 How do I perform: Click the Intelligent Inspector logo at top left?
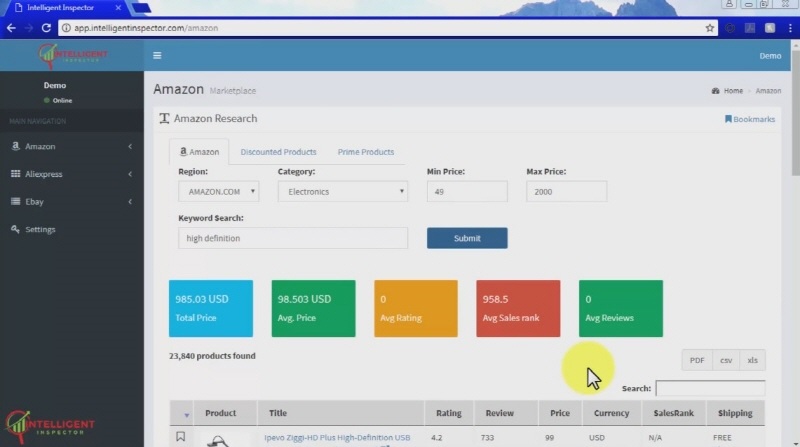click(x=72, y=56)
